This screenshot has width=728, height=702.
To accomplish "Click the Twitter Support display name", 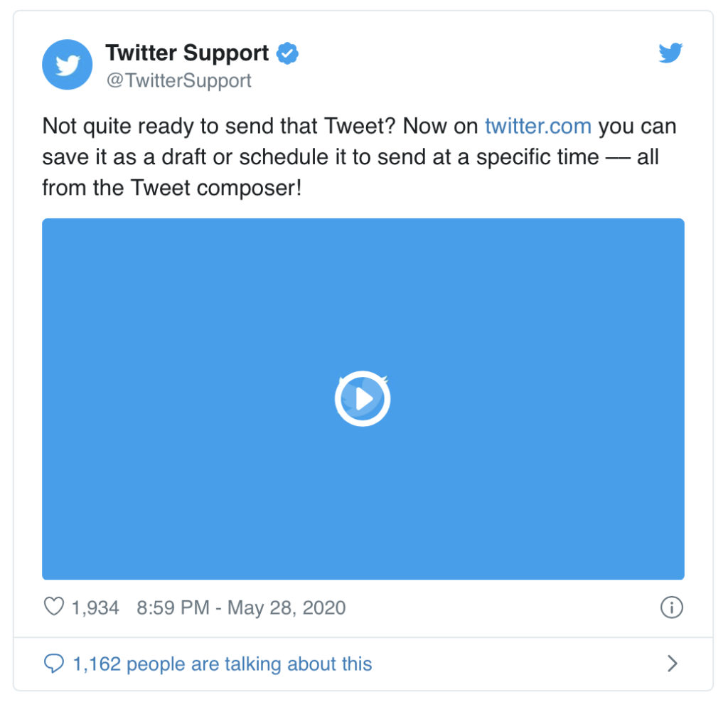I will pyautogui.click(x=187, y=53).
